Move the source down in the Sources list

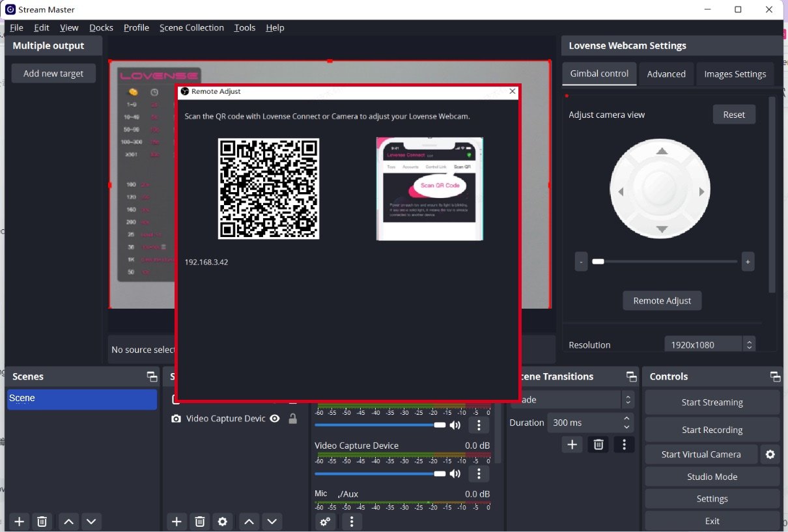pos(272,521)
